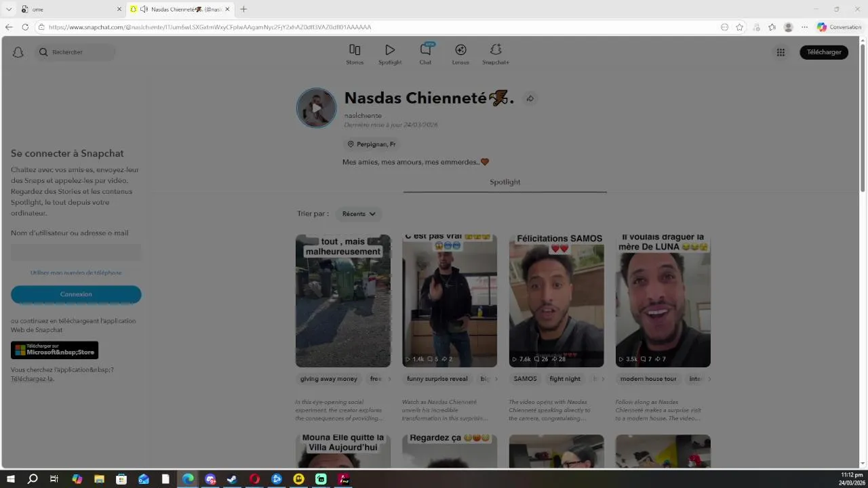Open Opera browser from taskbar

coord(254,479)
